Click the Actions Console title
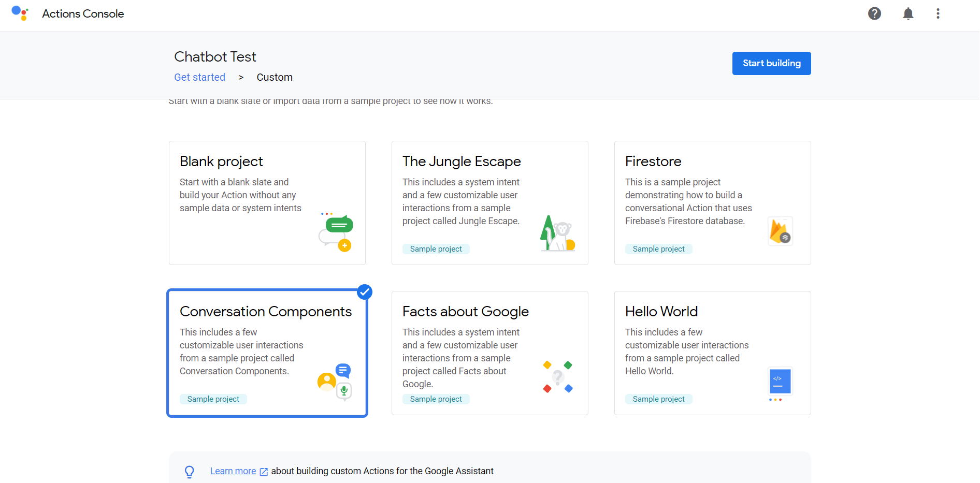 [x=83, y=14]
